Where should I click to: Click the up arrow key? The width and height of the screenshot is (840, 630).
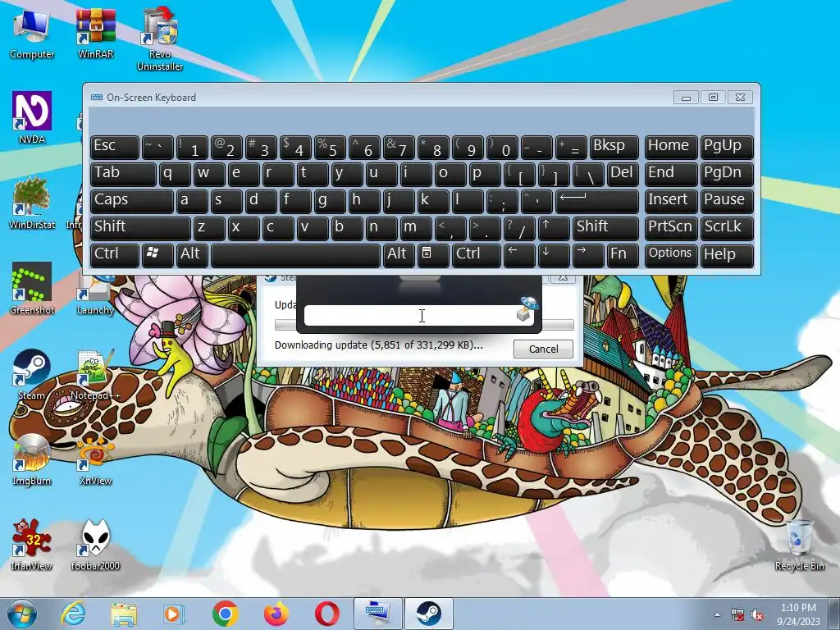(554, 228)
